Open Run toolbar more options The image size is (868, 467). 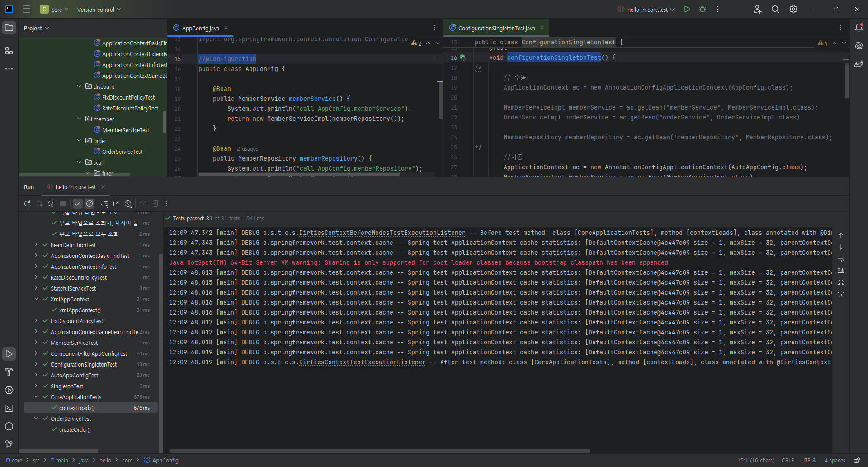pyautogui.click(x=166, y=204)
